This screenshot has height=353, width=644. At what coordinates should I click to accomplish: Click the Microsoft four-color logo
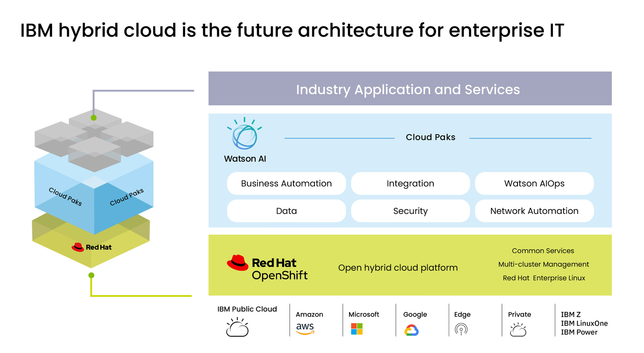click(x=357, y=329)
